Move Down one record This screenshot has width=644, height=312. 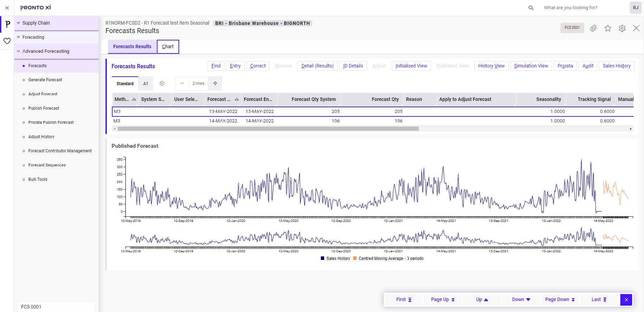521,300
